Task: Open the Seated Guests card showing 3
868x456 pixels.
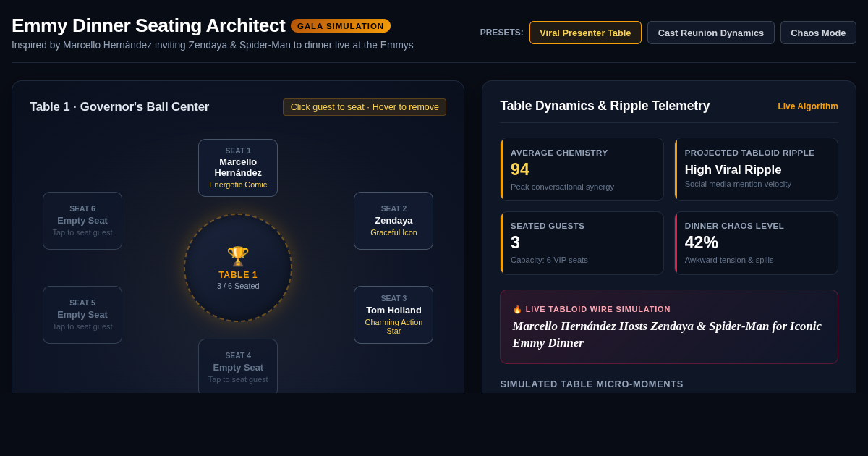Action: coord(582,243)
